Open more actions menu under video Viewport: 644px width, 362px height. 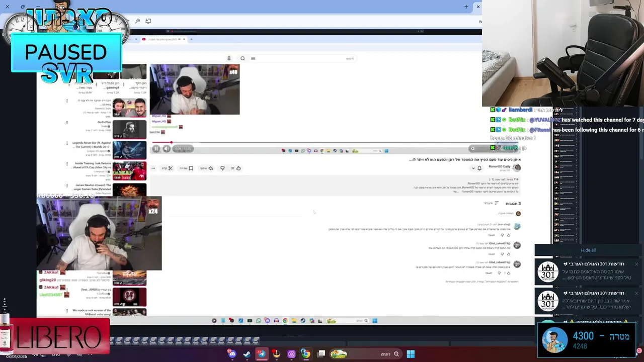pos(153,168)
